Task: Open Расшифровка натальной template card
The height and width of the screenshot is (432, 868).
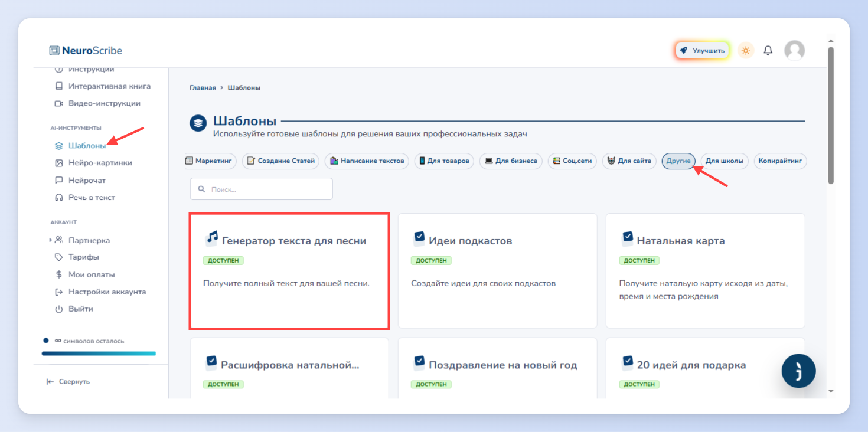Action: (x=289, y=368)
